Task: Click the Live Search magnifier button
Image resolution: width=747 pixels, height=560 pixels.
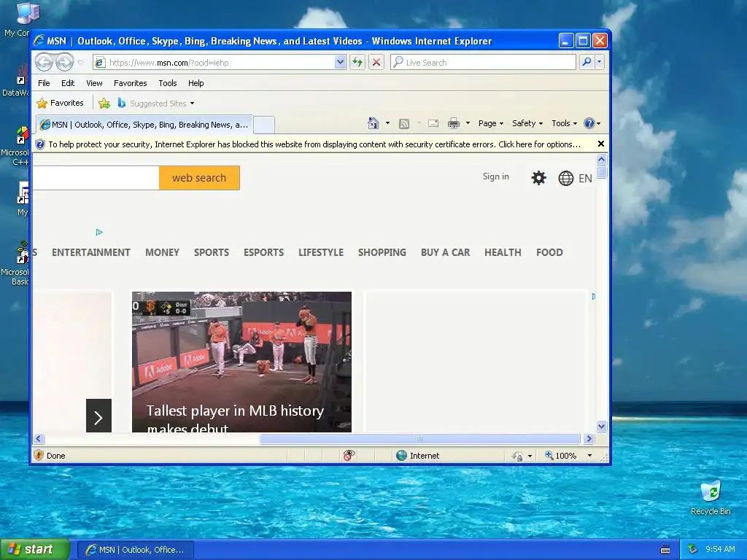Action: (x=587, y=62)
